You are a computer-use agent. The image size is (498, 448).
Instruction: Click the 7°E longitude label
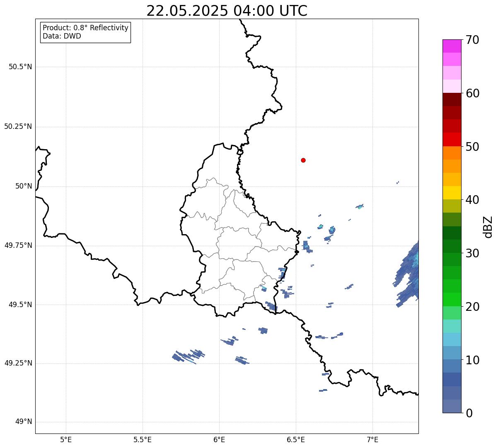pyautogui.click(x=372, y=440)
